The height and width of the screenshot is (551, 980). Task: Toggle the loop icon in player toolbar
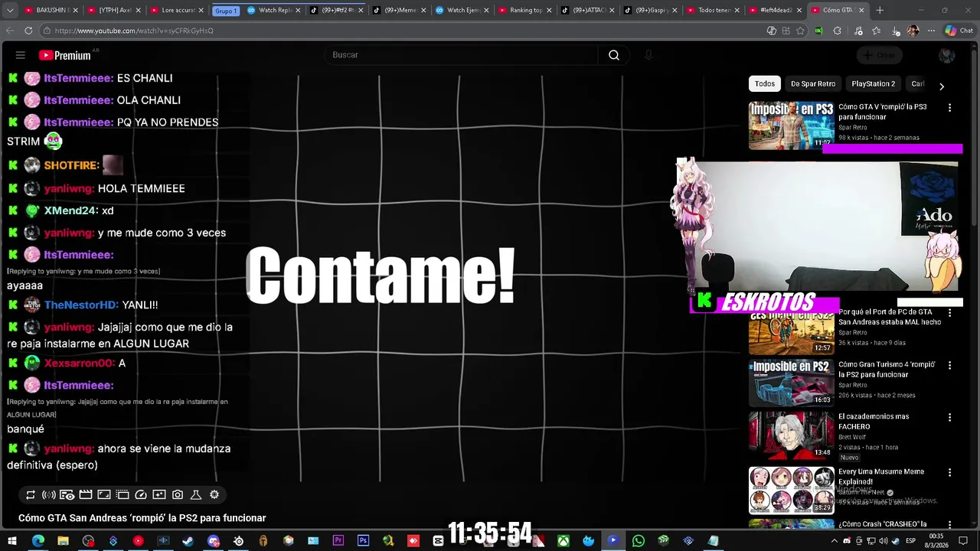[x=31, y=495]
